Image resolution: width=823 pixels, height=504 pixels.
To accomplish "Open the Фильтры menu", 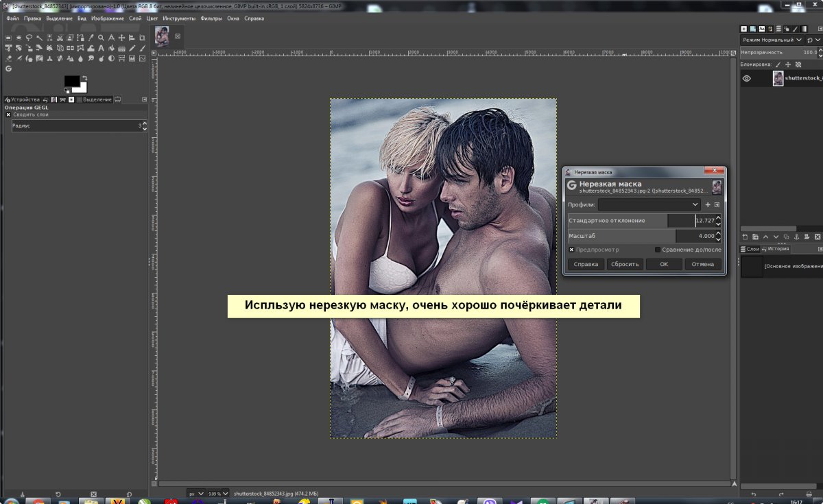I will 211,19.
